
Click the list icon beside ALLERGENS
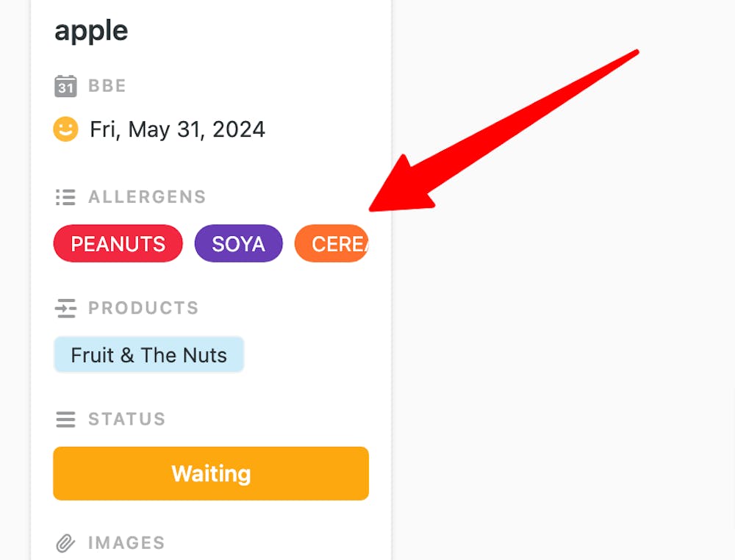coord(65,196)
